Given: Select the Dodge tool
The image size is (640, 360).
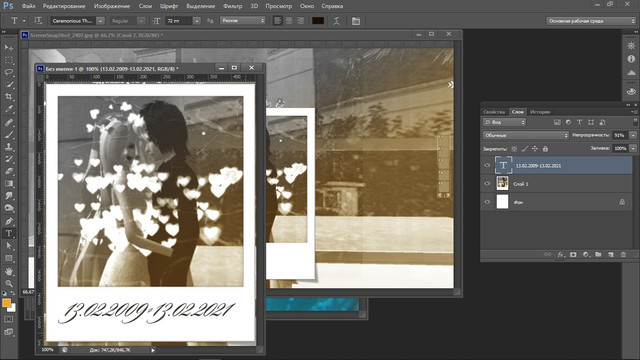Looking at the screenshot, I should click(9, 208).
